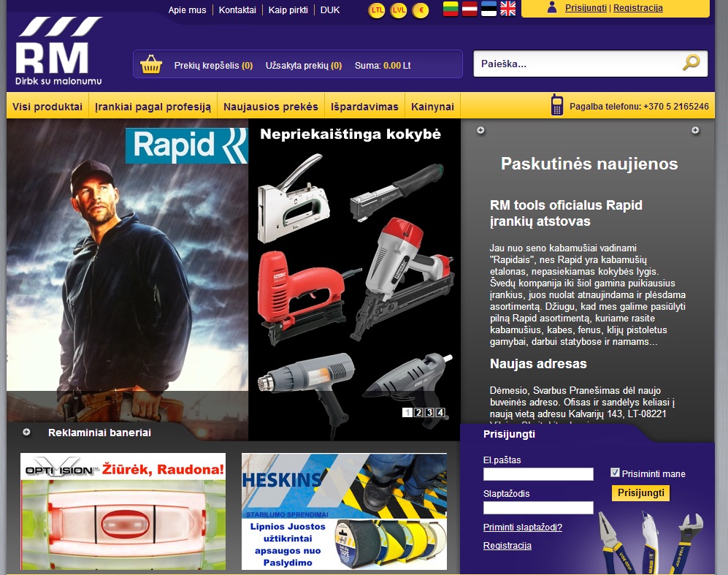The image size is (728, 575).
Task: Switch currency to LVL
Action: (399, 10)
